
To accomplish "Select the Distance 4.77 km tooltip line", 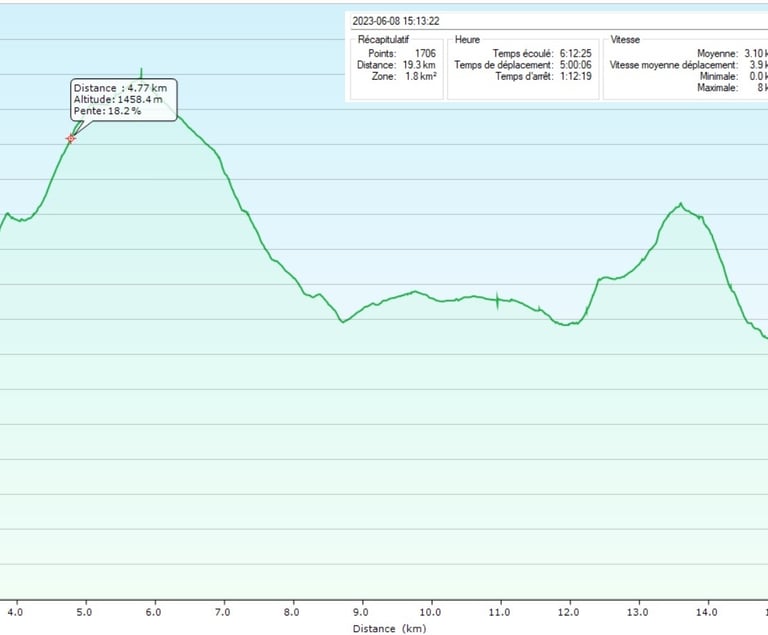I will [120, 88].
